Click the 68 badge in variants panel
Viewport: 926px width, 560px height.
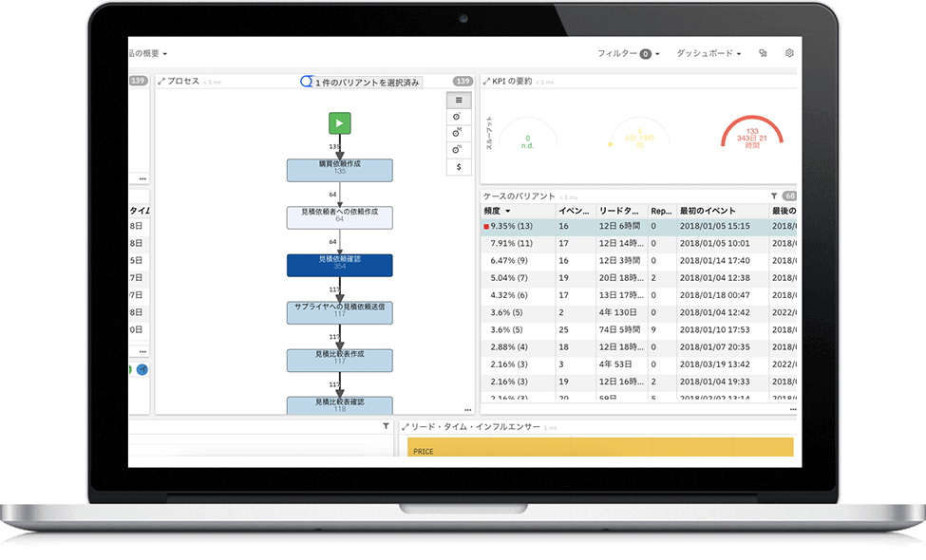789,196
